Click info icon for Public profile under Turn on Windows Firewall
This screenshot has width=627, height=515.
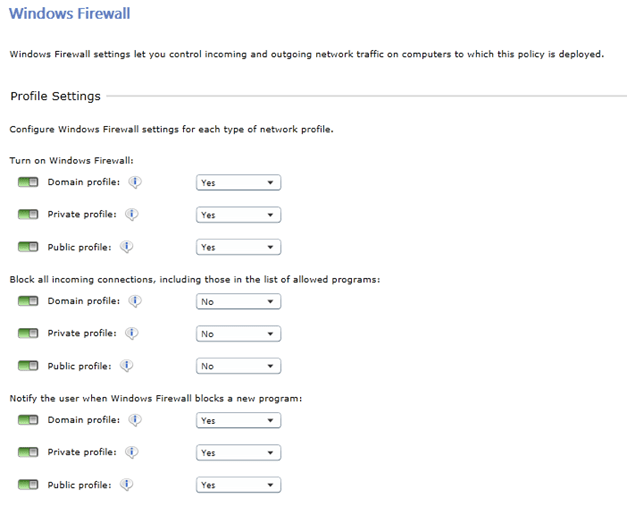pyautogui.click(x=127, y=246)
